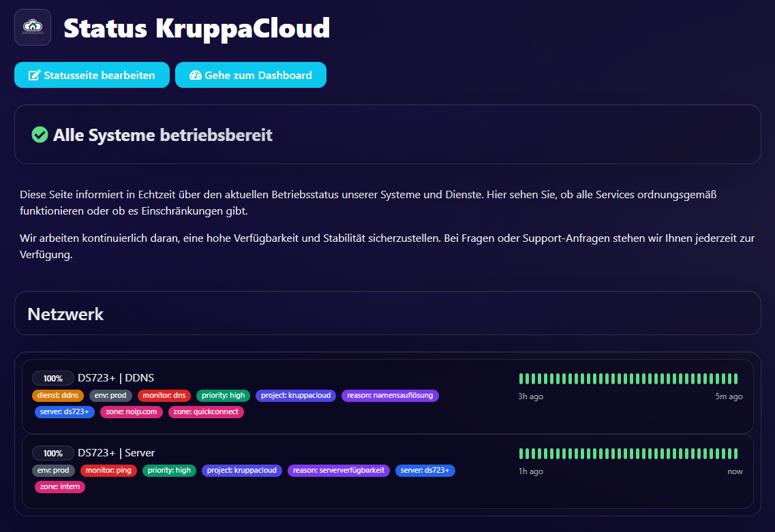The image size is (775, 532).
Task: Click the 'reason: namensauflösung' tag
Action: (390, 395)
